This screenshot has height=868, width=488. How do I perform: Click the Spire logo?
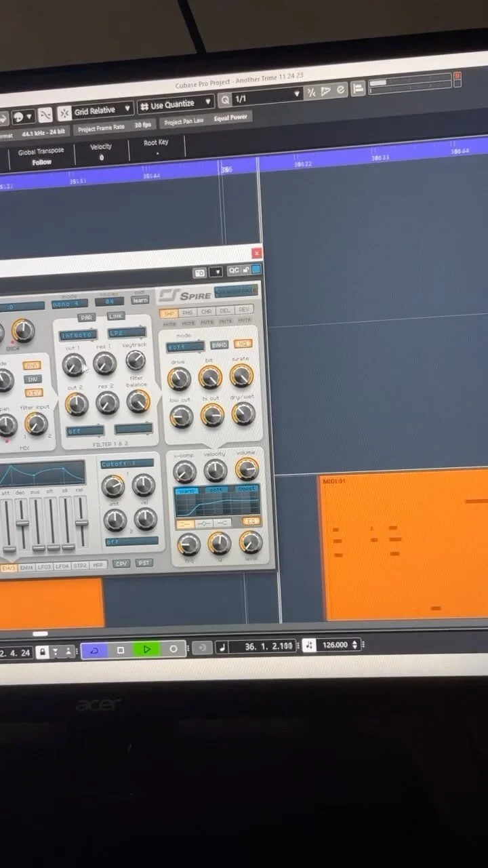click(x=184, y=296)
